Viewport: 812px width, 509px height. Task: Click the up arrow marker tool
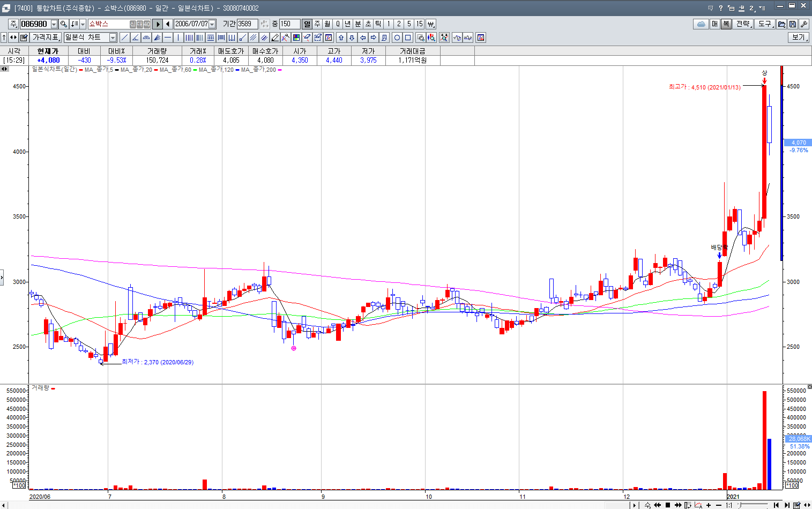[341, 38]
